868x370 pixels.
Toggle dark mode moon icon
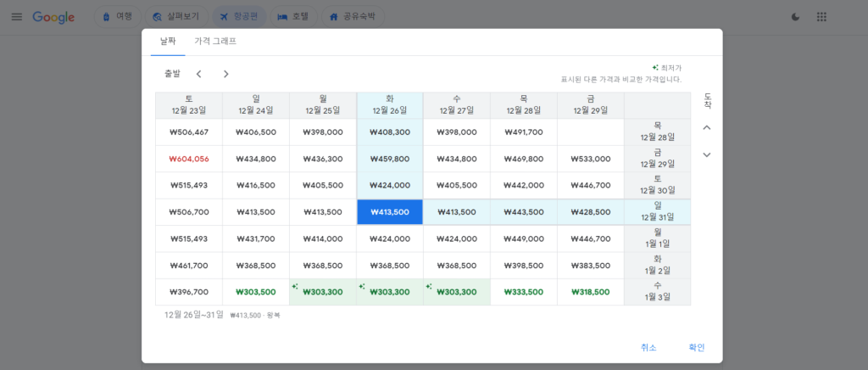click(x=795, y=17)
